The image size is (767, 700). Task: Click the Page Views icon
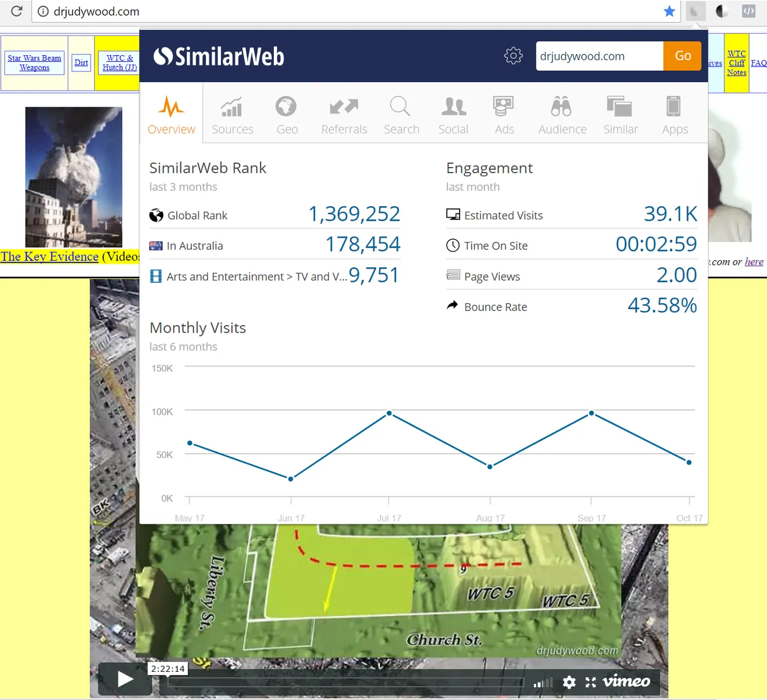(453, 275)
